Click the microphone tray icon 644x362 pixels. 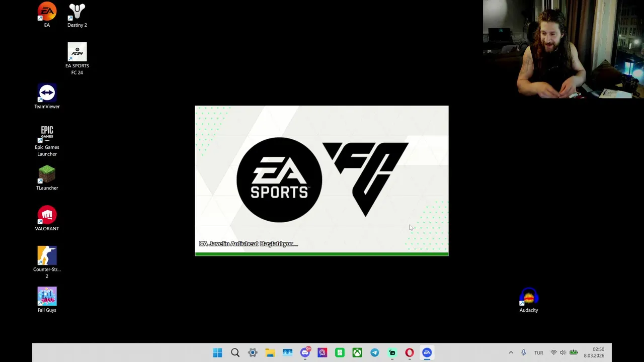point(524,352)
